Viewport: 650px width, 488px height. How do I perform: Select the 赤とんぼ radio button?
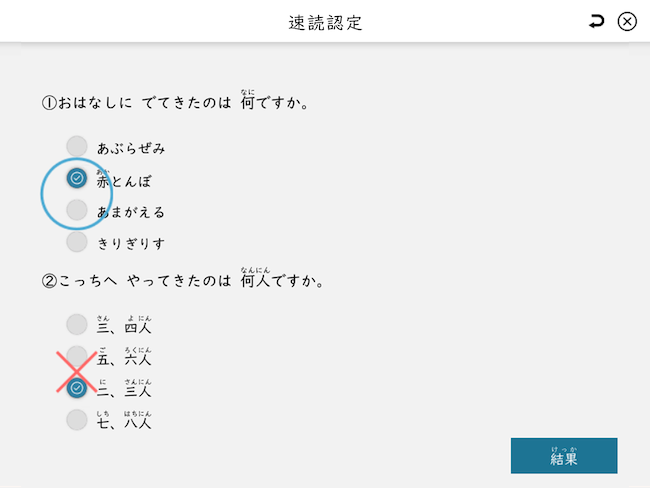[77, 178]
